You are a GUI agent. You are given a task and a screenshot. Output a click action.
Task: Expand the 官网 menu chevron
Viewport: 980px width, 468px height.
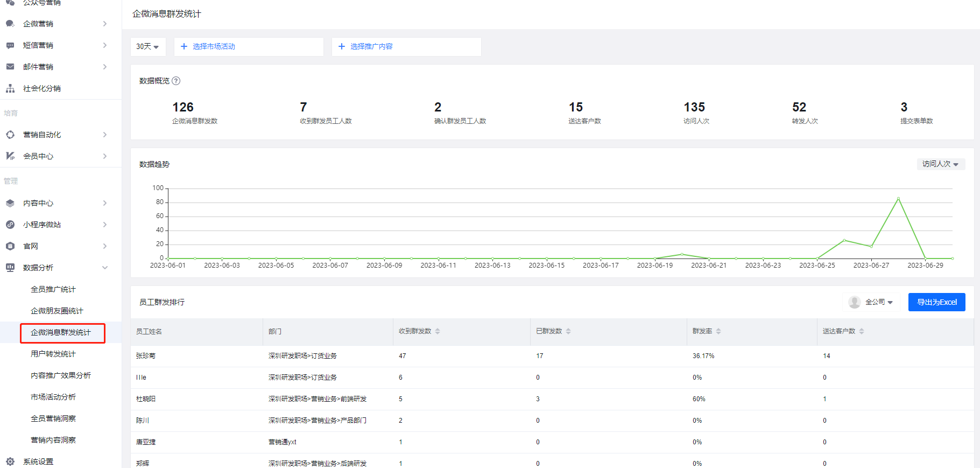pyautogui.click(x=105, y=246)
